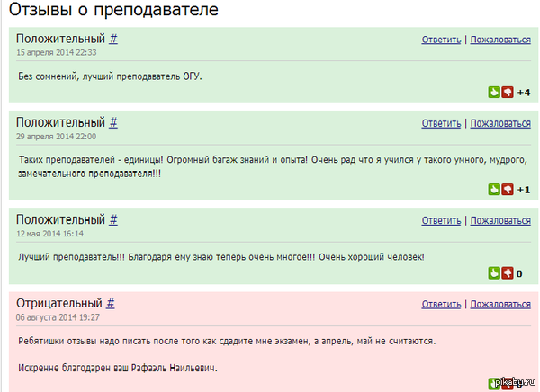Click thumbs down on 29 апреля review
The image size is (540, 392).
507,189
